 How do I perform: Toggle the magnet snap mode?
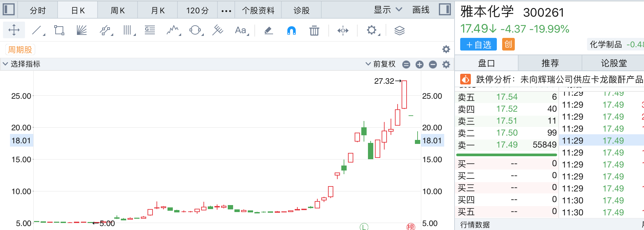[291, 31]
